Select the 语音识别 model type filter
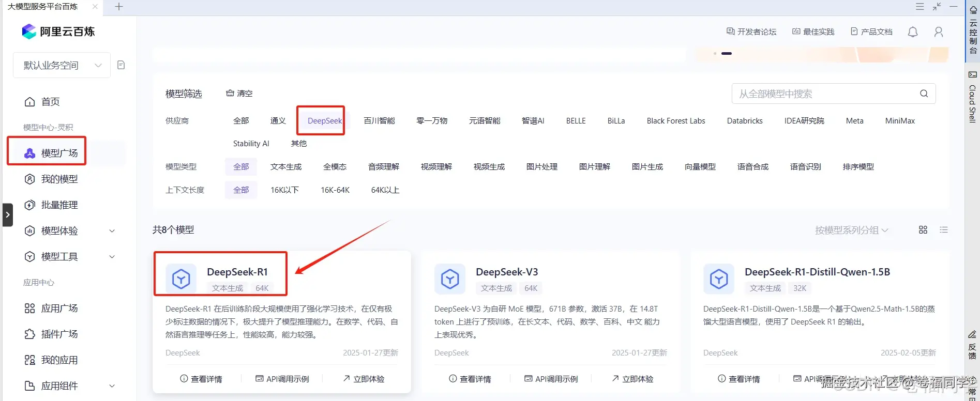The image size is (980, 401). pos(806,167)
